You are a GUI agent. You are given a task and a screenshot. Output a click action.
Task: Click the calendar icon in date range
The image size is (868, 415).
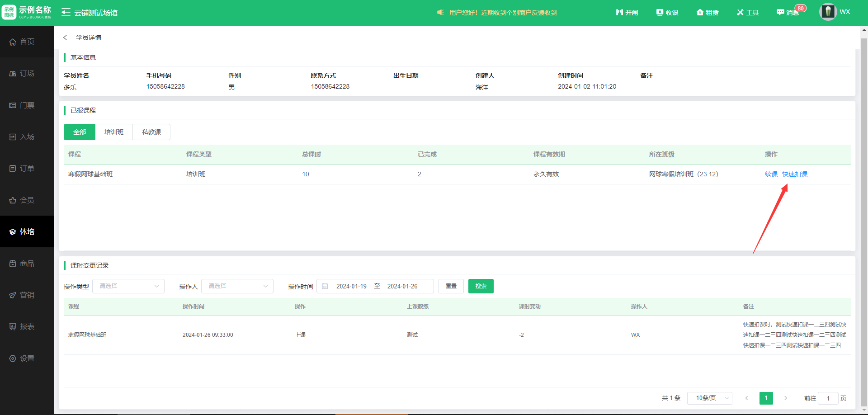(x=325, y=286)
